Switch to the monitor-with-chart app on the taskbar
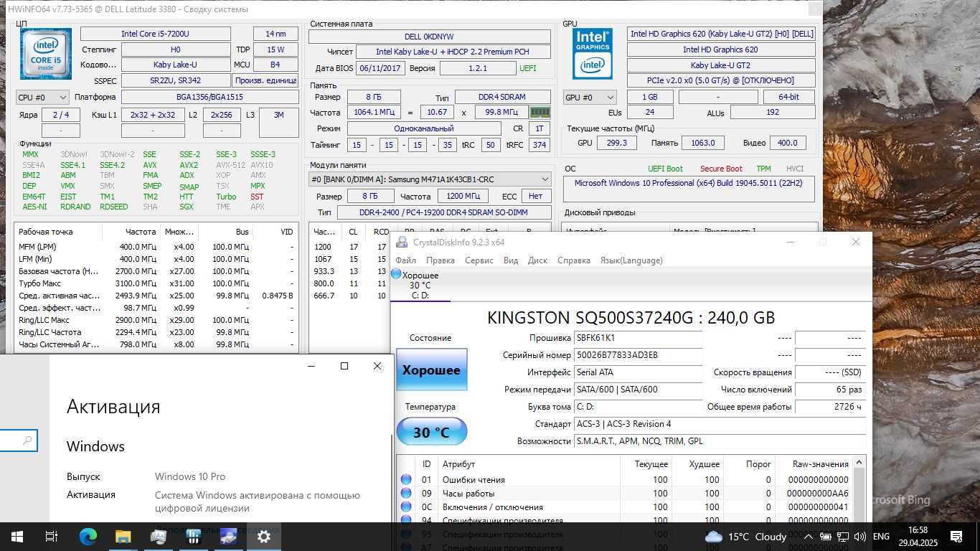 (158, 537)
